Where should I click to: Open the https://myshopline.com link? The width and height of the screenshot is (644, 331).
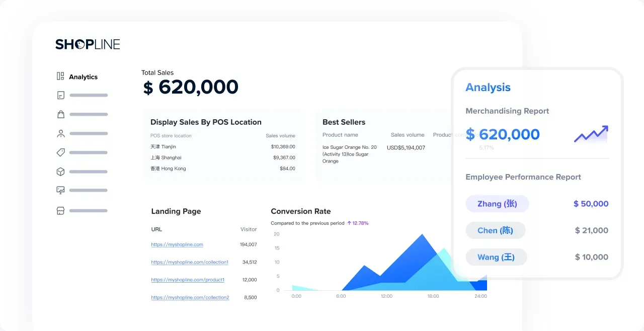click(x=177, y=244)
